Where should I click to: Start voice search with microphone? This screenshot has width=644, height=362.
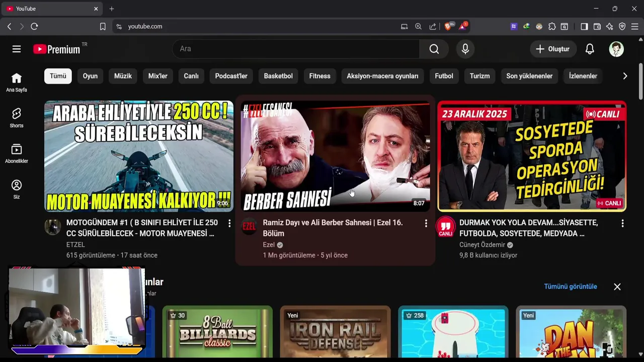pos(465,49)
